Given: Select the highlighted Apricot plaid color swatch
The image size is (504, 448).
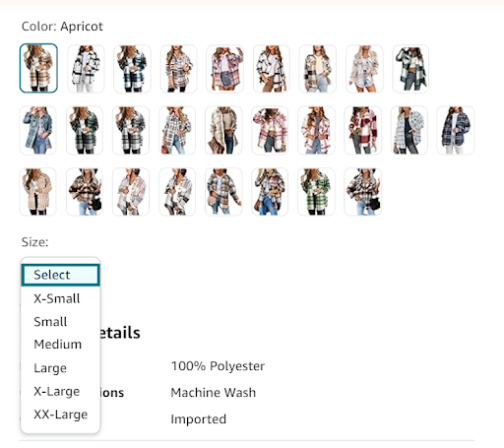Looking at the screenshot, I should pos(38,68).
